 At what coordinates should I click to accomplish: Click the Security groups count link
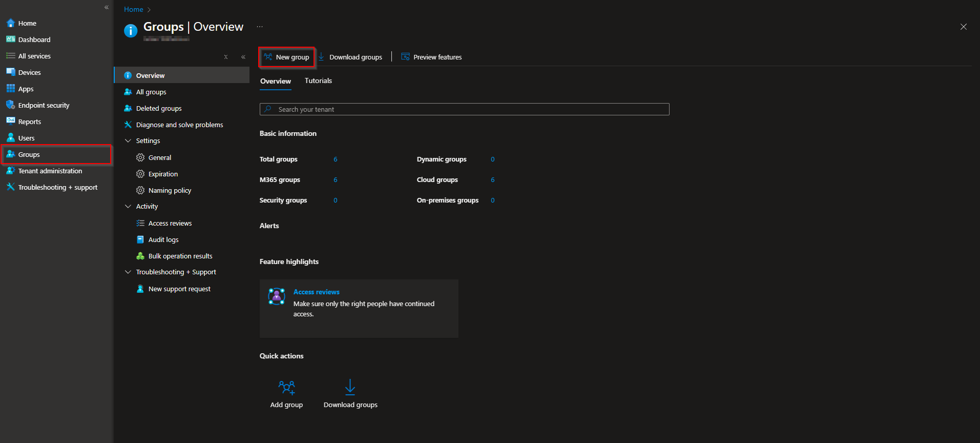[x=336, y=200]
